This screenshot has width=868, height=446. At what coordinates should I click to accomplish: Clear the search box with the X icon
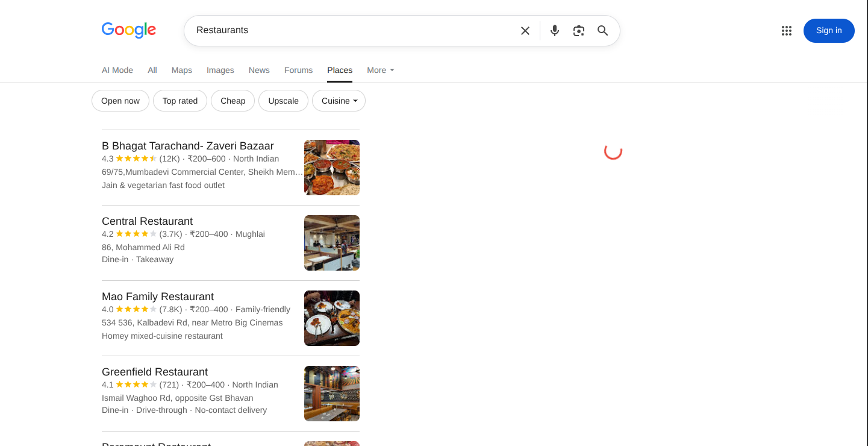click(525, 31)
